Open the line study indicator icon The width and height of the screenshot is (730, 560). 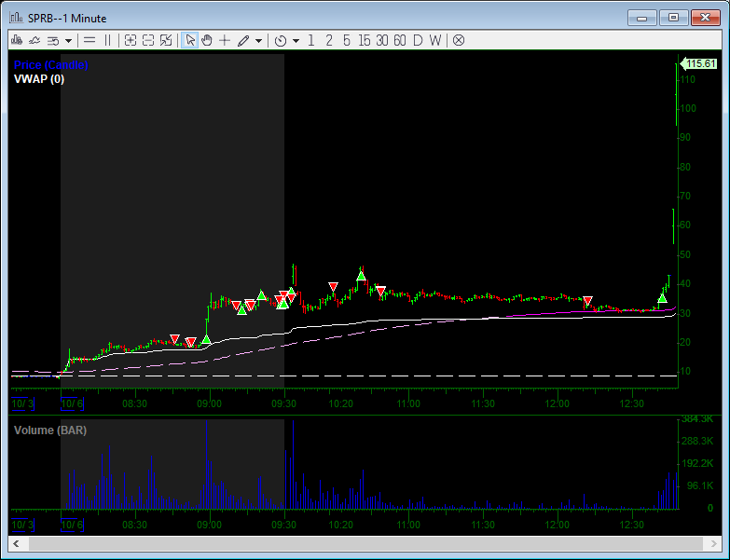click(34, 40)
